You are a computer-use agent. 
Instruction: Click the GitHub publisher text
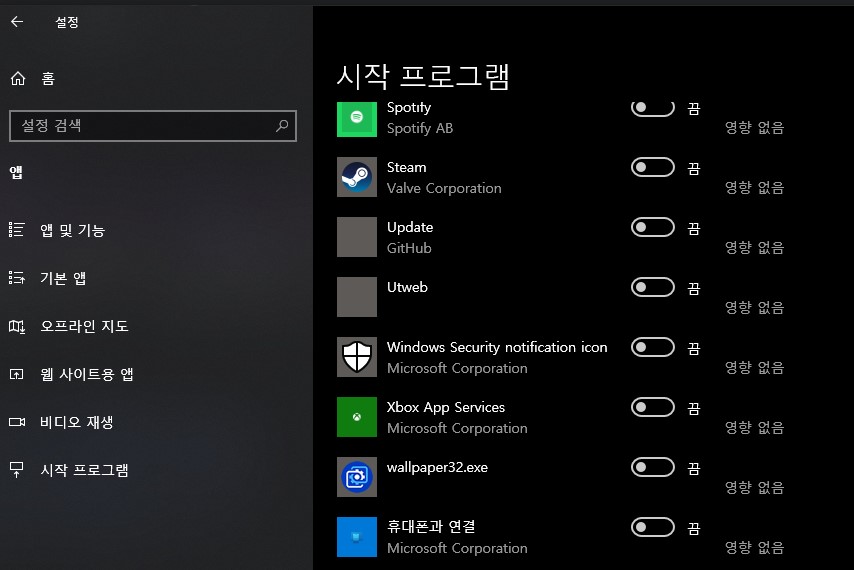point(409,248)
